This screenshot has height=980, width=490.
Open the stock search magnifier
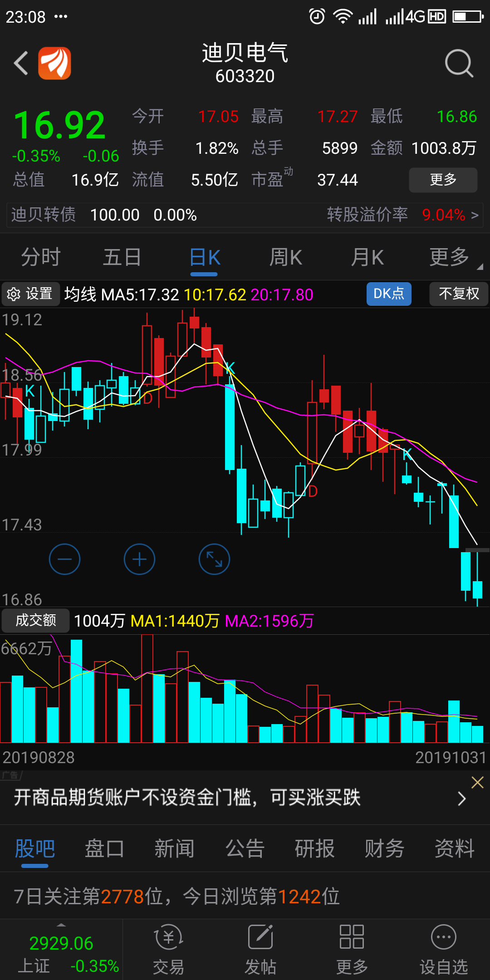(x=459, y=64)
